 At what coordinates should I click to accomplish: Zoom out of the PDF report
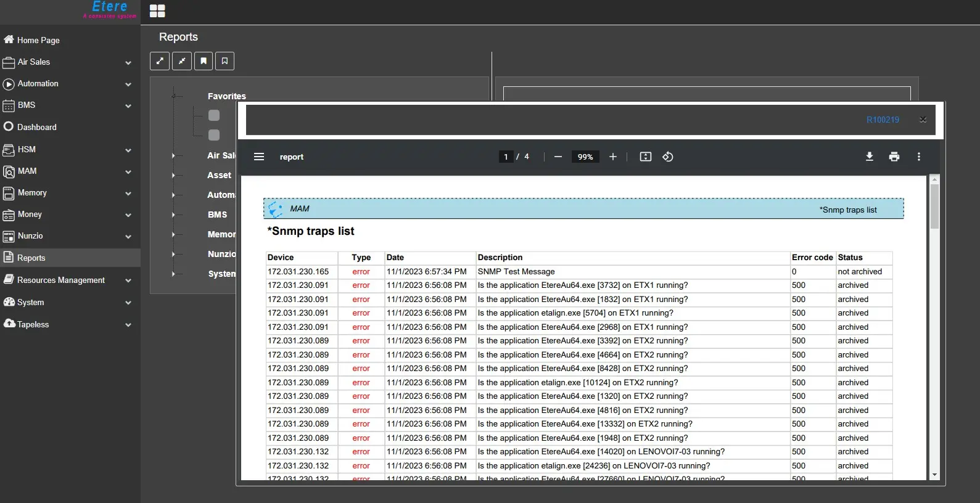tap(558, 157)
